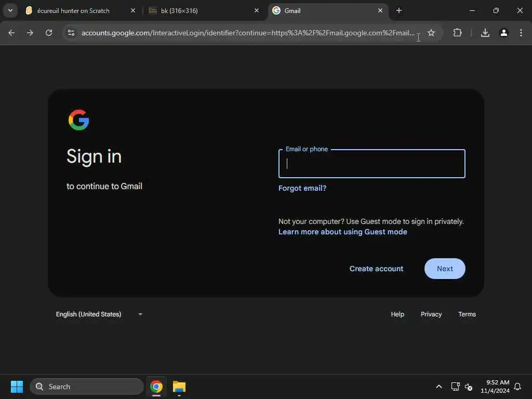This screenshot has height=399, width=532.
Task: Open the Help link
Action: click(x=397, y=314)
